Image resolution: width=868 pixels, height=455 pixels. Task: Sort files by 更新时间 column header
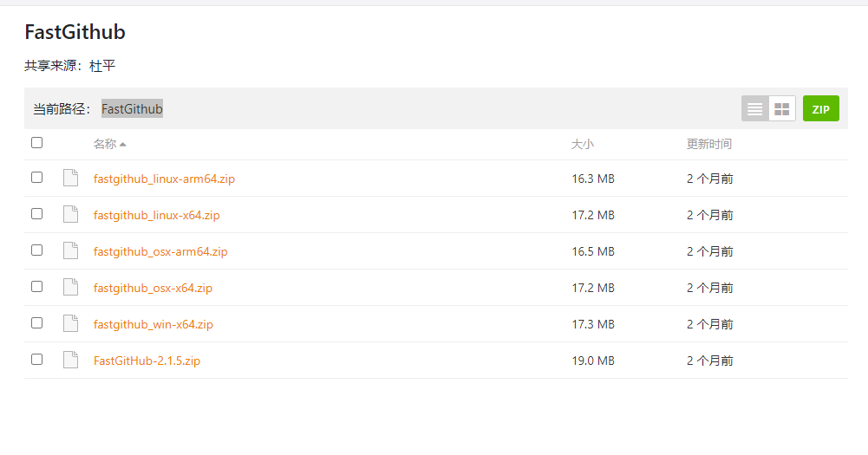coord(709,144)
